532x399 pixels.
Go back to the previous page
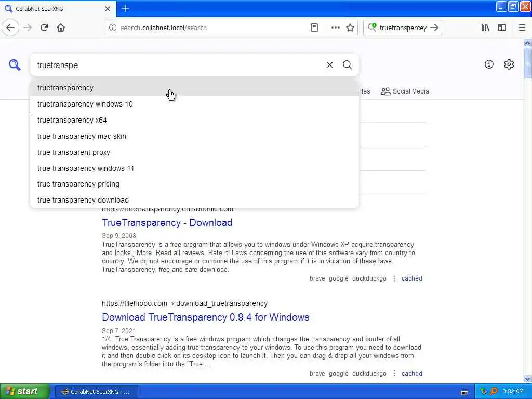[10, 28]
